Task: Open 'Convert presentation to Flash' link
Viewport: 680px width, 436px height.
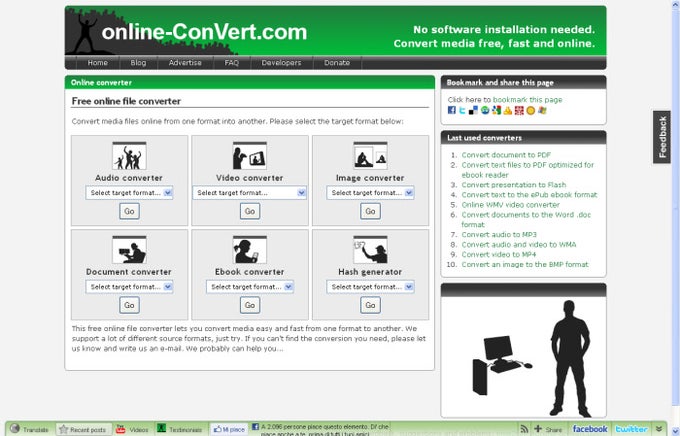Action: click(x=513, y=185)
